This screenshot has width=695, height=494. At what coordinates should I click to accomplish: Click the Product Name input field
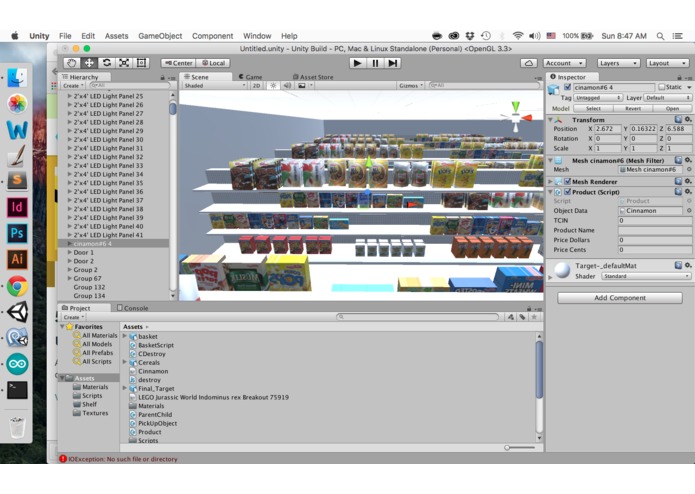pos(655,230)
